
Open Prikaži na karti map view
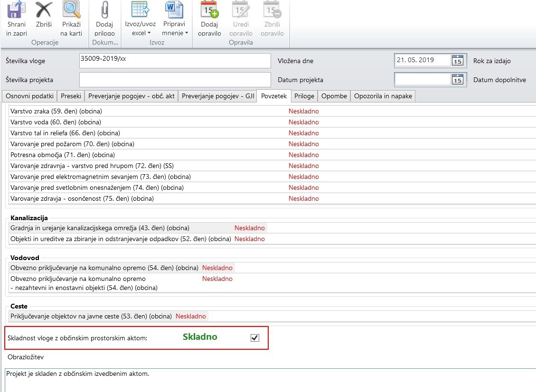71,10
